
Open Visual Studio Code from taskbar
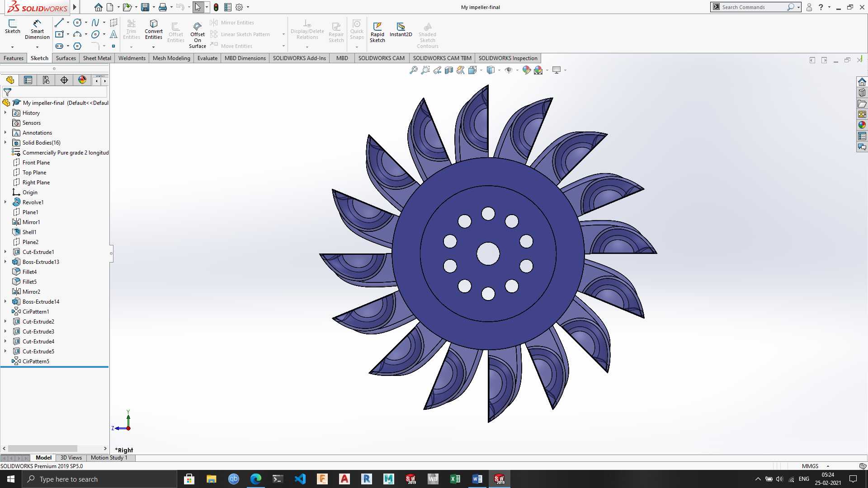(x=300, y=479)
